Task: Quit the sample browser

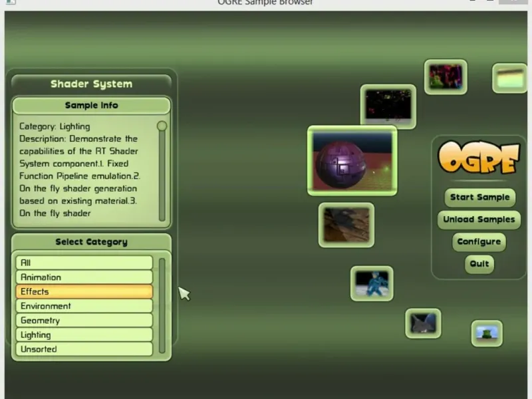Action: [x=479, y=263]
